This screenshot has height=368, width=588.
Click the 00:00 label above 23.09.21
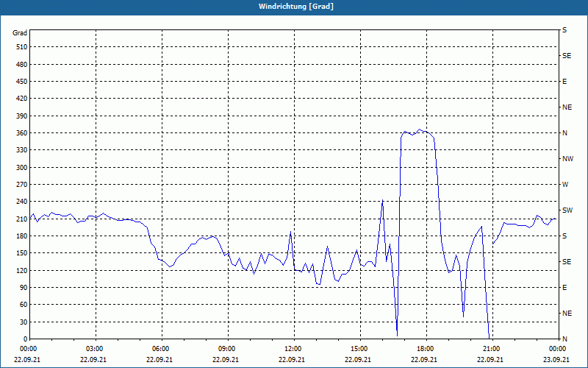(556, 349)
